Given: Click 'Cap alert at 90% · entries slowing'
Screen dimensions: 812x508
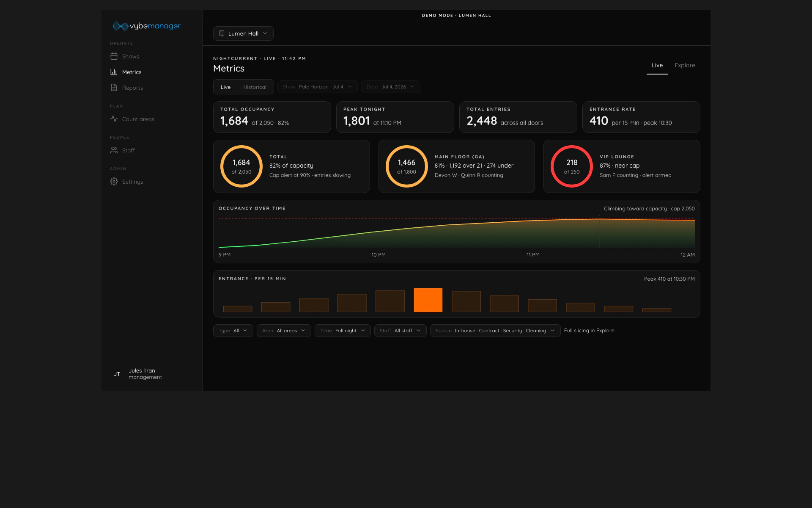Looking at the screenshot, I should click(x=310, y=175).
